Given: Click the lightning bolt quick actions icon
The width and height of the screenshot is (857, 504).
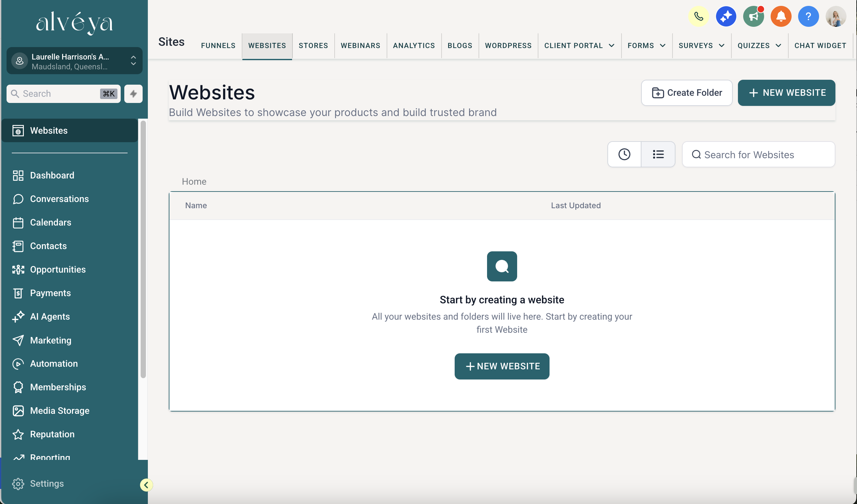Looking at the screenshot, I should pyautogui.click(x=133, y=93).
